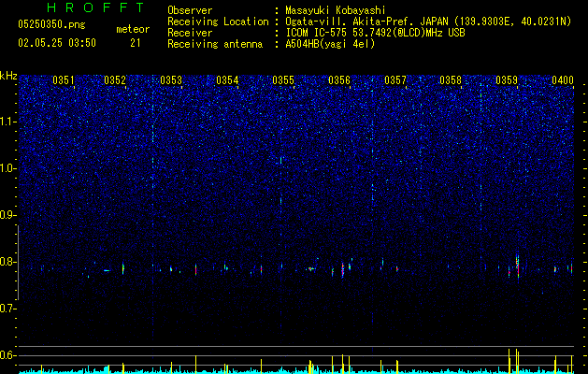Click the 0.6 kHz axis label

click(x=7, y=355)
